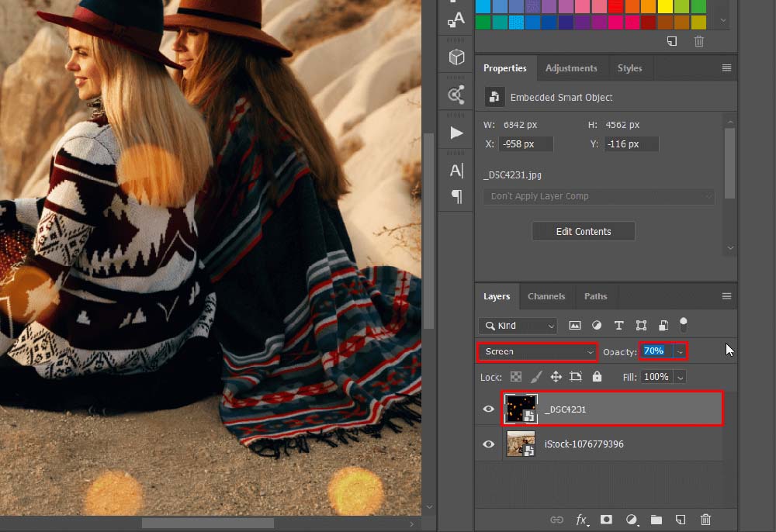This screenshot has height=532, width=776.
Task: Lock the layer position with the move lock
Action: [555, 376]
